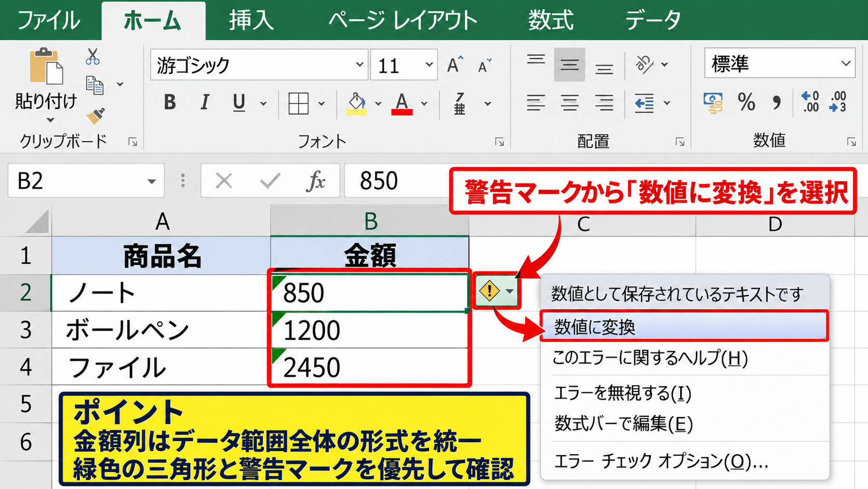Apply percent style formatting
This screenshot has height=489, width=868.
coord(747,102)
